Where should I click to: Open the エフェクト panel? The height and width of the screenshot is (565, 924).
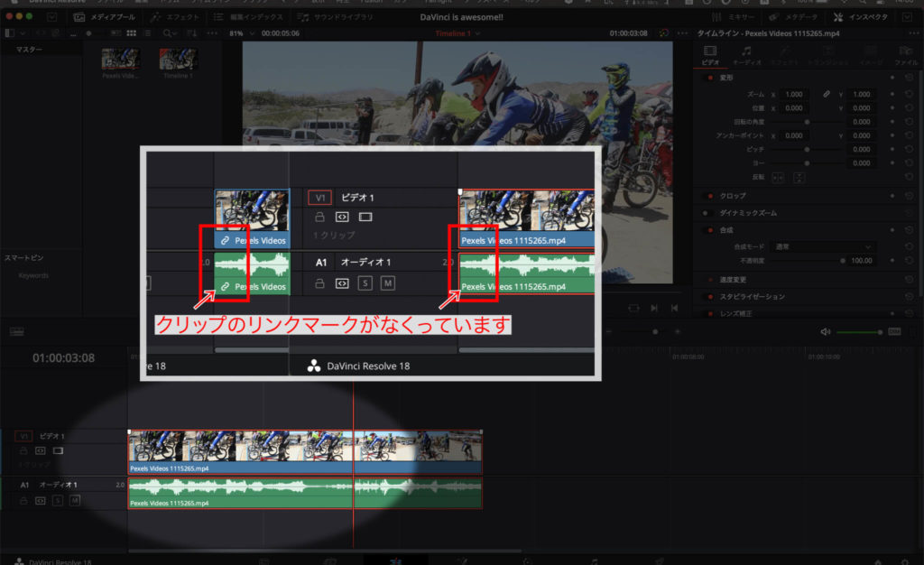tap(175, 17)
